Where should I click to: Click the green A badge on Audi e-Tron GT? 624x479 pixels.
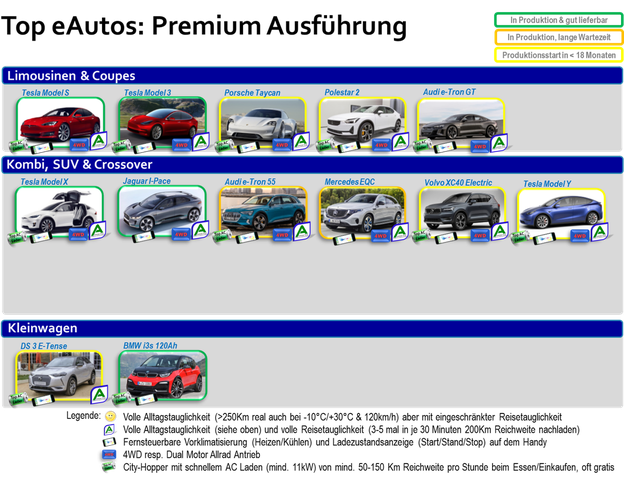[x=499, y=143]
